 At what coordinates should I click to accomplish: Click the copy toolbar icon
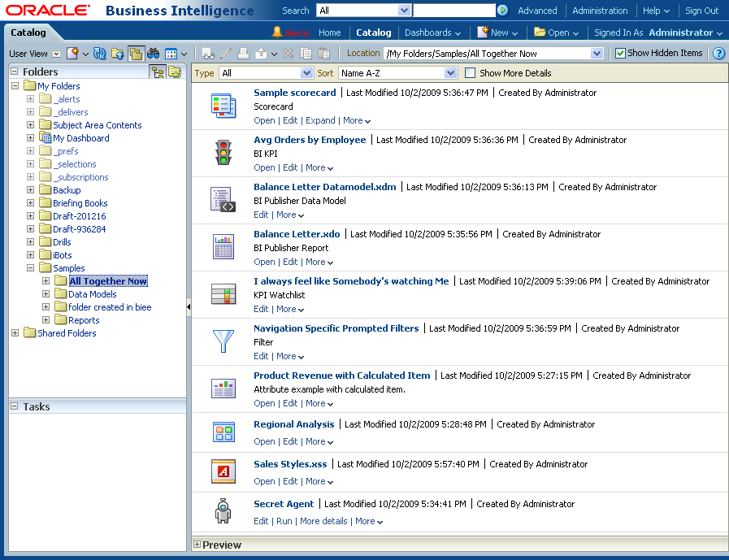click(x=306, y=54)
